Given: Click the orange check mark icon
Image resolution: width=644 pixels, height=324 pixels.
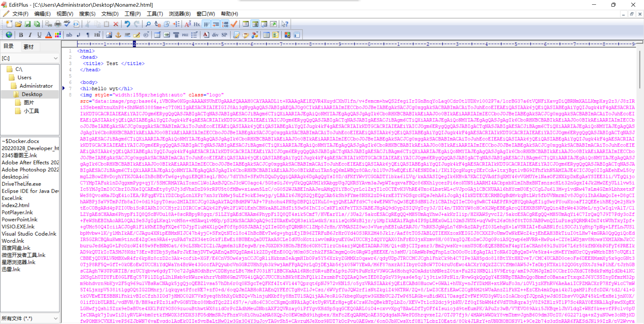Looking at the screenshot, I should (234, 24).
